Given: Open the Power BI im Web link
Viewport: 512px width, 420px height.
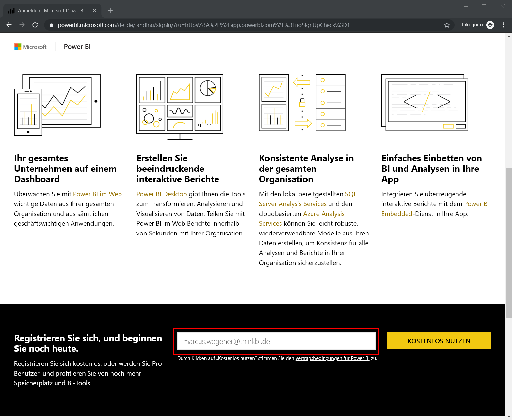Looking at the screenshot, I should (97, 194).
